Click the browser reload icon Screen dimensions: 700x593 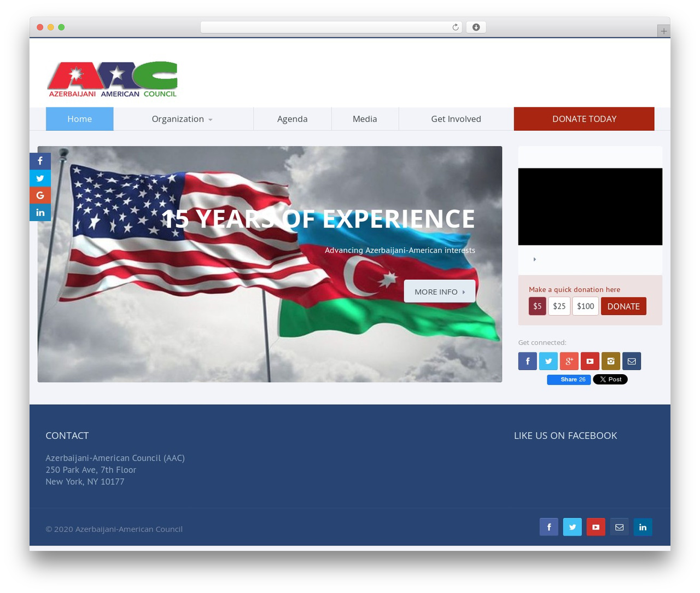pyautogui.click(x=456, y=27)
